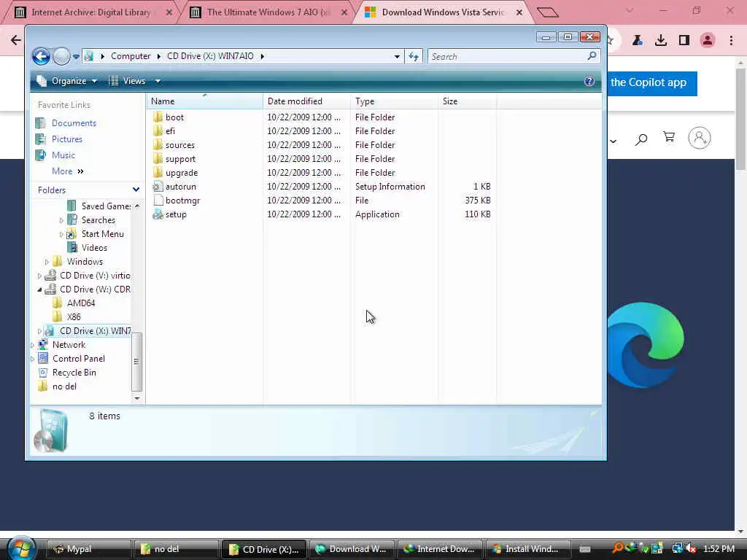Select Network in folder tree
This screenshot has width=747, height=560.
[69, 345]
